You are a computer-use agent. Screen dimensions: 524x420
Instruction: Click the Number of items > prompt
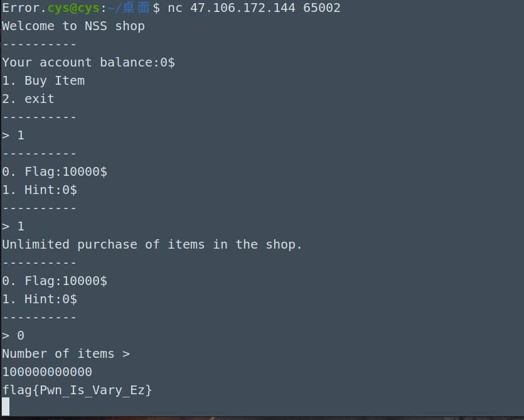[66, 354]
